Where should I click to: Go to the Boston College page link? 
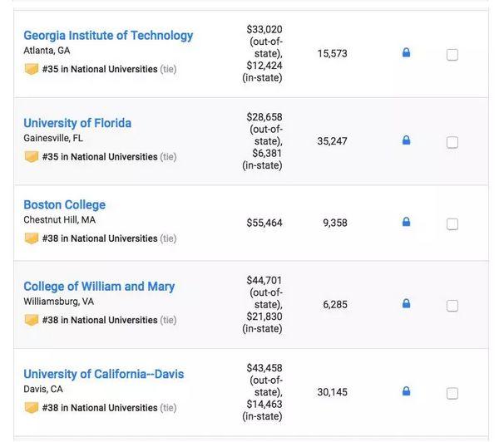pos(64,204)
